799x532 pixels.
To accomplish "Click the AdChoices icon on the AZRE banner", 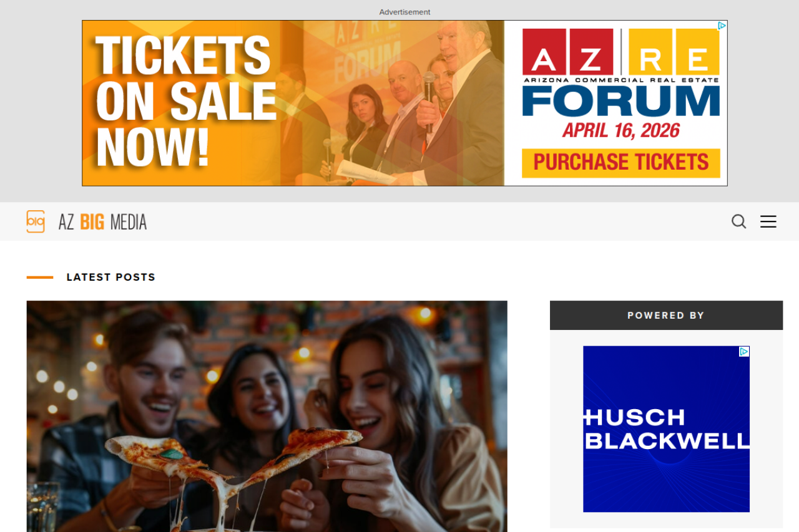I will click(x=722, y=26).
